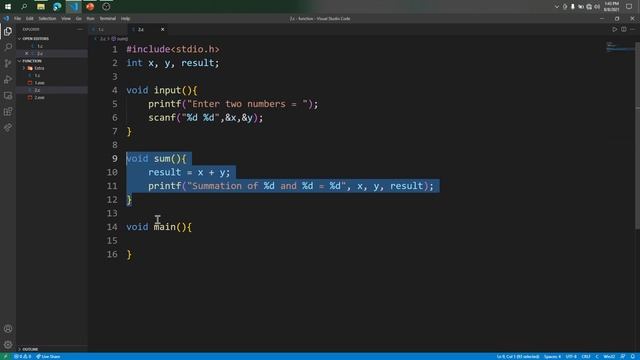640x360 pixels.
Task: Open the Terminal menu
Action: click(x=108, y=19)
